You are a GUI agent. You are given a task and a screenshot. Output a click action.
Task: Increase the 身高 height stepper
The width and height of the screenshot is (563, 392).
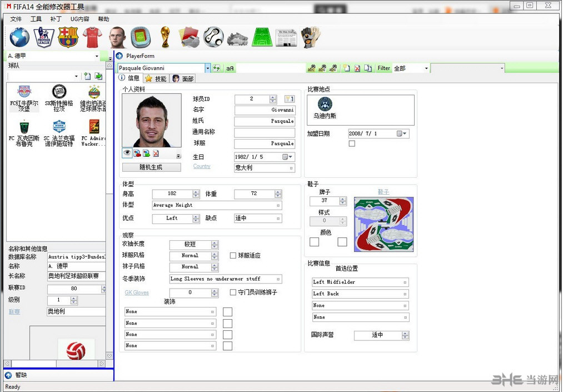click(196, 192)
